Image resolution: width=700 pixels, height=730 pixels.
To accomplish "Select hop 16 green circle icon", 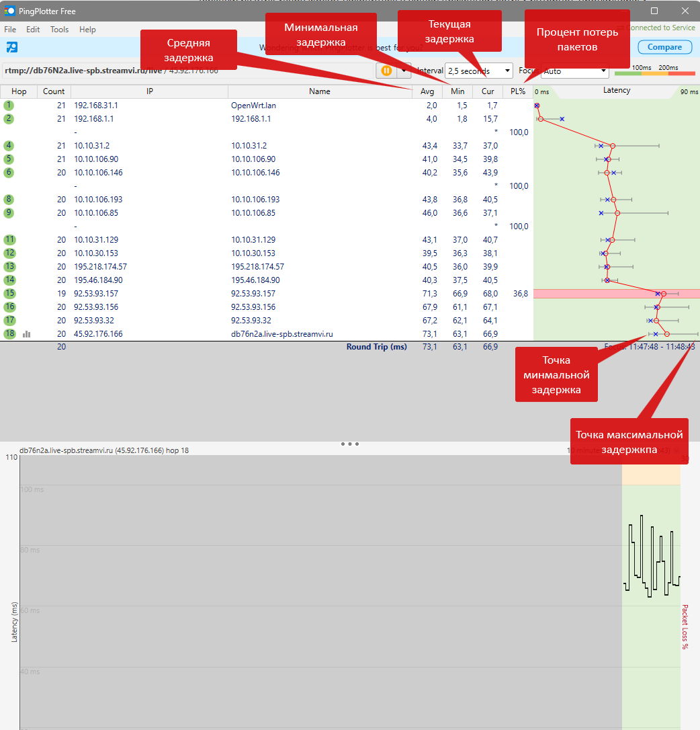I will click(9, 307).
